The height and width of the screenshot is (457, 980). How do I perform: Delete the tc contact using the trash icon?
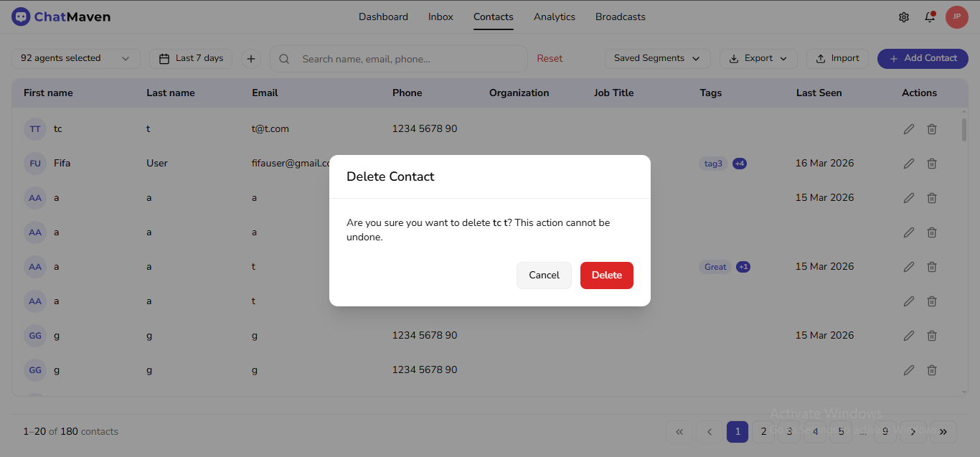932,128
